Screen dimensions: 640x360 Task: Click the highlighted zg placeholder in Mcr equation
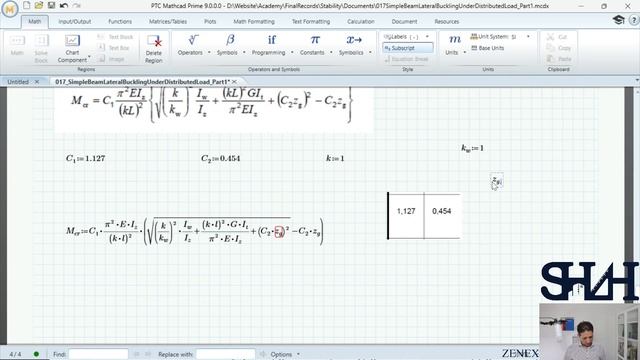pos(279,231)
